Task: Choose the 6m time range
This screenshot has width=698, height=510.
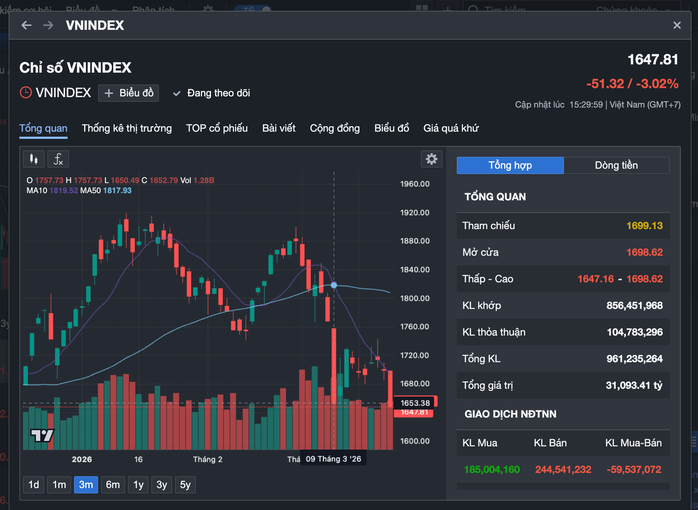Action: pyautogui.click(x=112, y=485)
